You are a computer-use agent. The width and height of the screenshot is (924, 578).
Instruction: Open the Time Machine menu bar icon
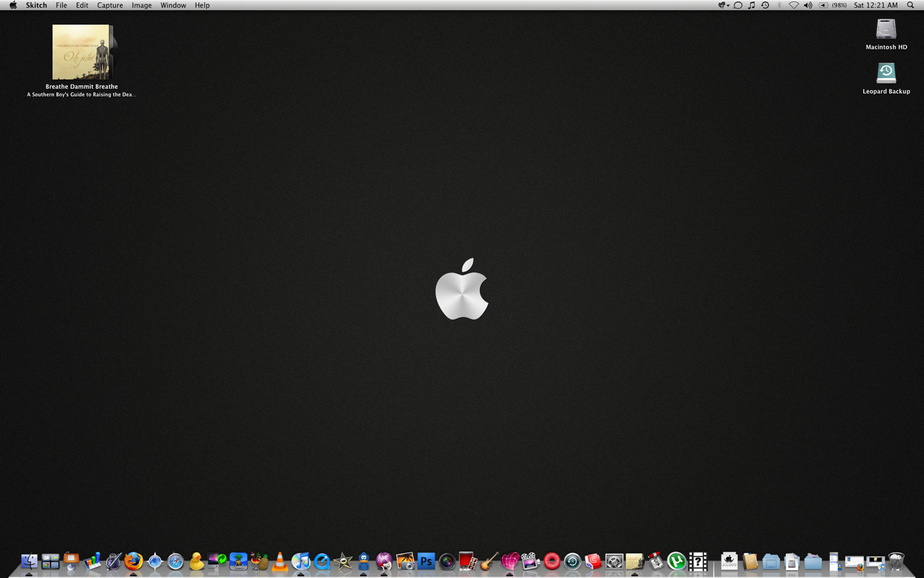(x=765, y=5)
